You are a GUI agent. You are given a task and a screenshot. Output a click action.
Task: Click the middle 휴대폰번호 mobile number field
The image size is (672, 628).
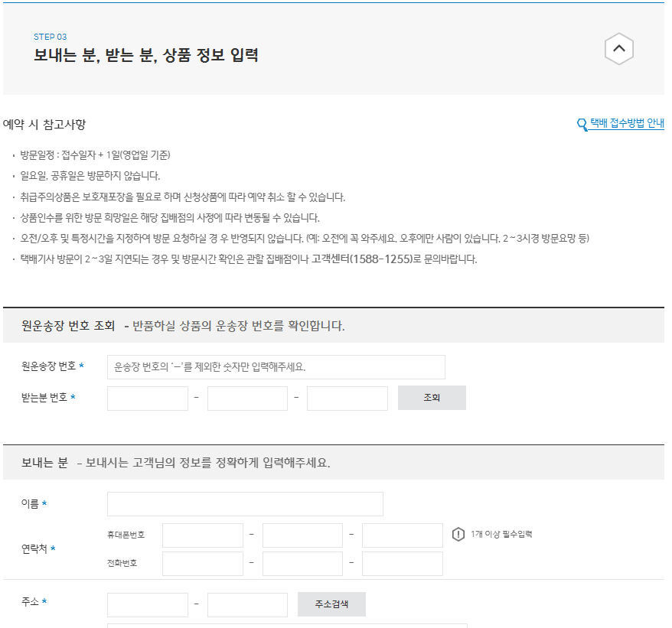tap(302, 535)
